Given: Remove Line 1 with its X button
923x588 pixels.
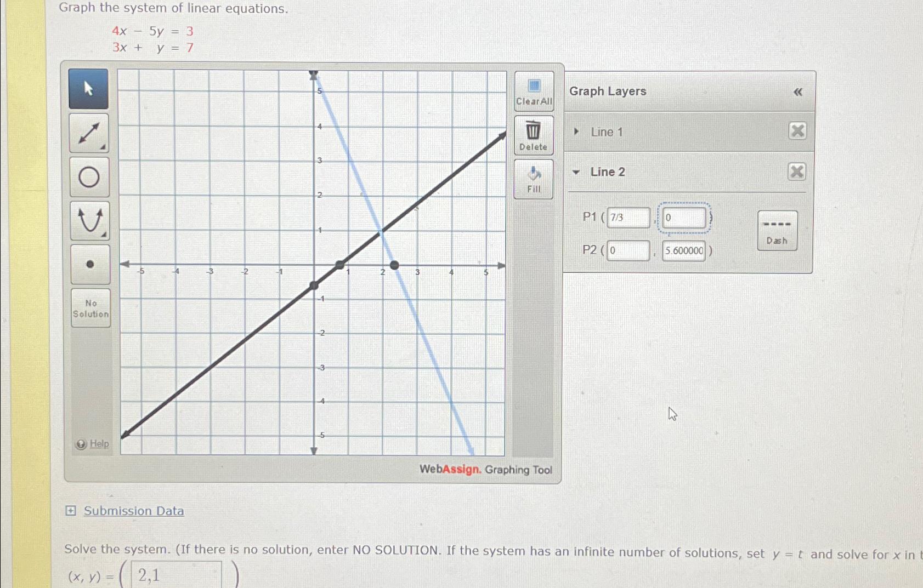Looking at the screenshot, I should coord(797,131).
